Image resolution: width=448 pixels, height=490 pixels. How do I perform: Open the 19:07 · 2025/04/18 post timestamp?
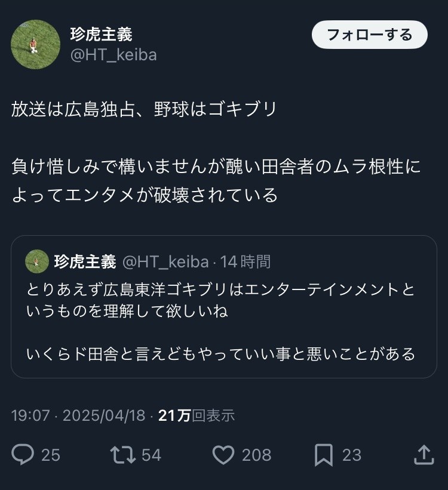(x=78, y=415)
